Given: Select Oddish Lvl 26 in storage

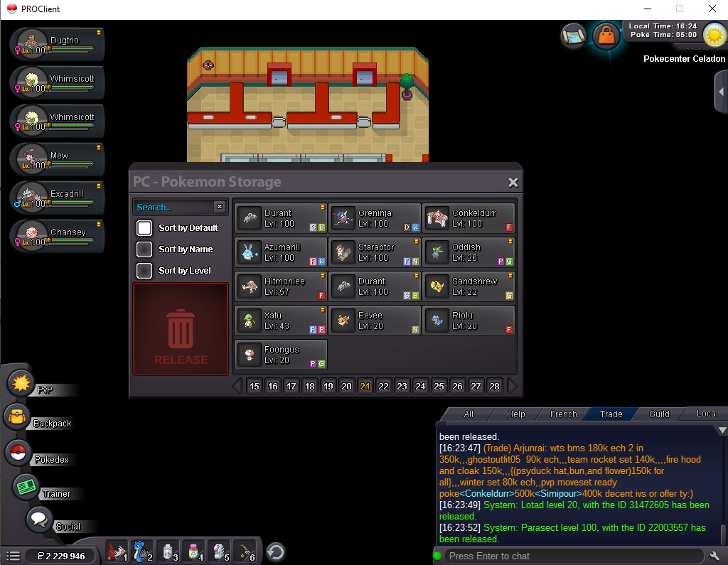Looking at the screenshot, I should coord(469,252).
